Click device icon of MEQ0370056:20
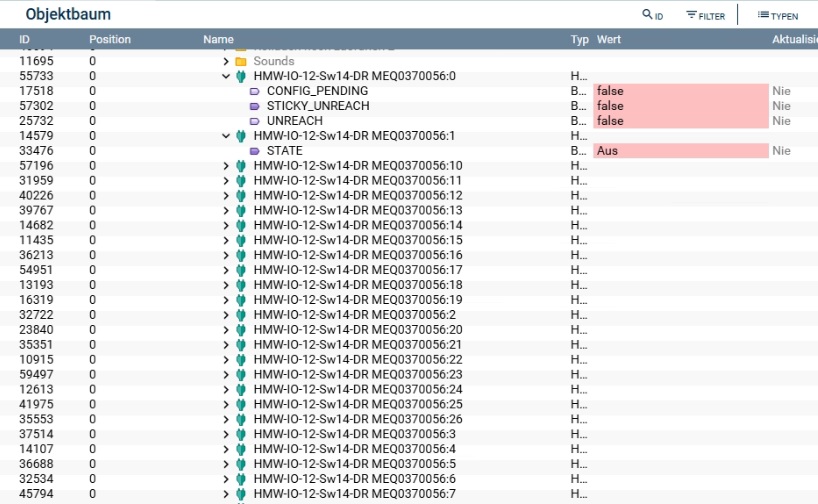The image size is (818, 504). (240, 330)
